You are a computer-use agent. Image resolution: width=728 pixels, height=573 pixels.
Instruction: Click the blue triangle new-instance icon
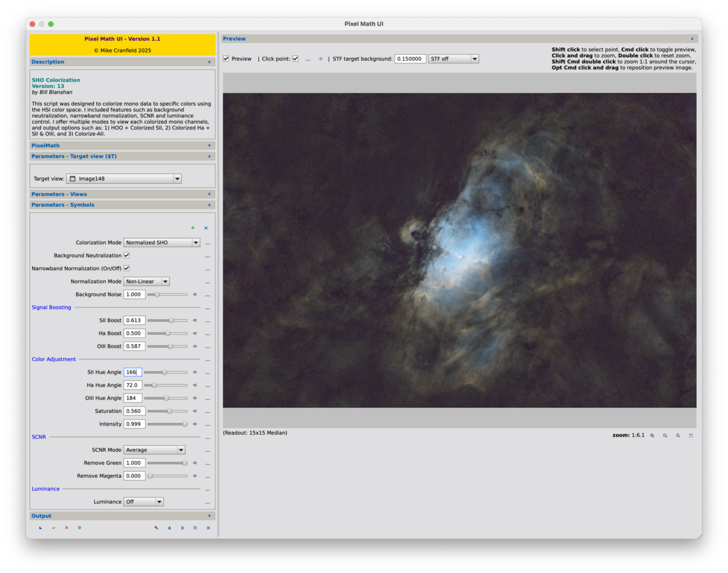(x=40, y=527)
